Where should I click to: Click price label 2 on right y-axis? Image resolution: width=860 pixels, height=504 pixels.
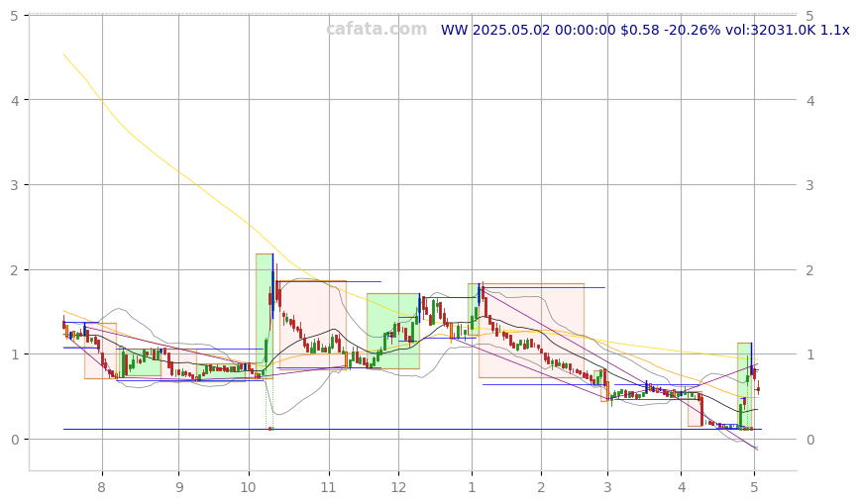(x=809, y=270)
